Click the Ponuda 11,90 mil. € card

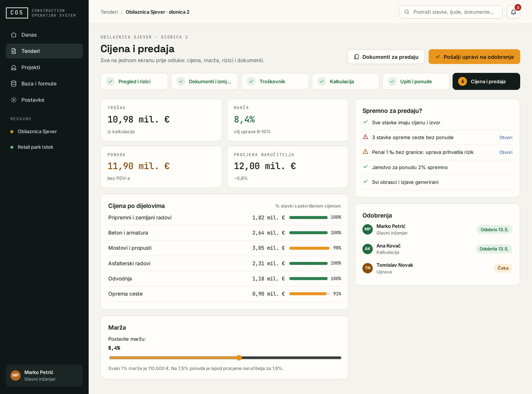point(161,167)
